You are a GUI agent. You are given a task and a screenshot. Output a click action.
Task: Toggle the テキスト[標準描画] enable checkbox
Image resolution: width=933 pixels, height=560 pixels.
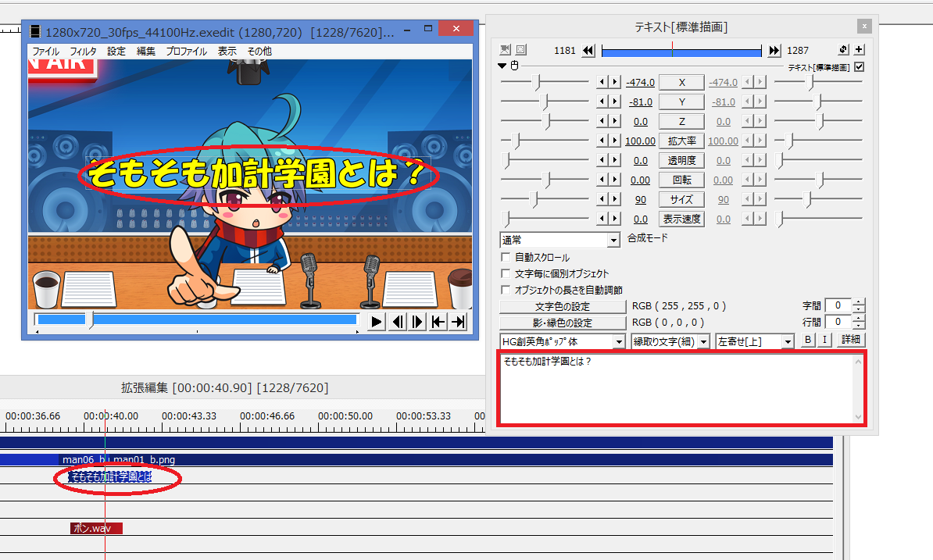[x=860, y=67]
